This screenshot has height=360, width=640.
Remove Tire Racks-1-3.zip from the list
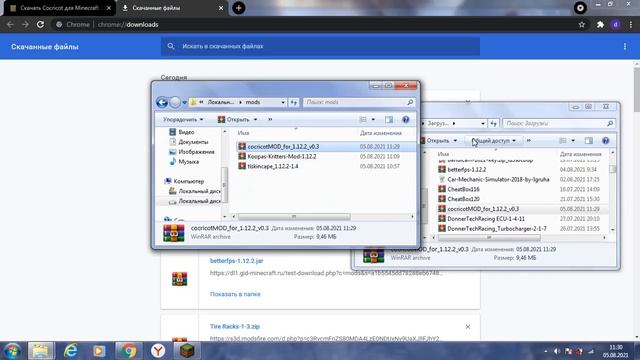point(468,327)
